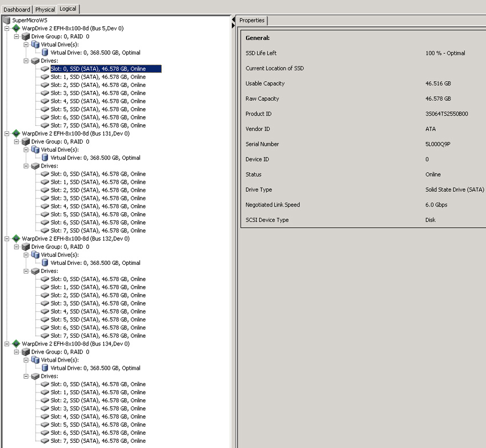Click the Vendor ID value 'ATA'
The height and width of the screenshot is (448, 486).
[431, 129]
